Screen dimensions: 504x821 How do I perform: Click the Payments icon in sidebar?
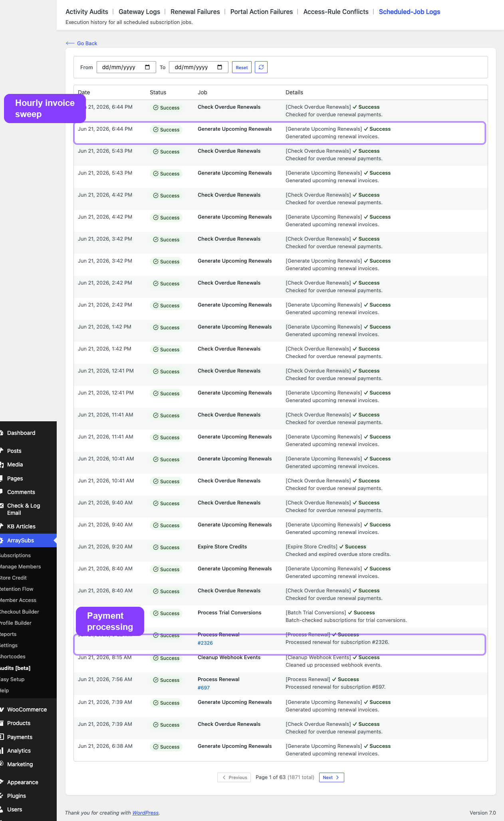pos(2,737)
